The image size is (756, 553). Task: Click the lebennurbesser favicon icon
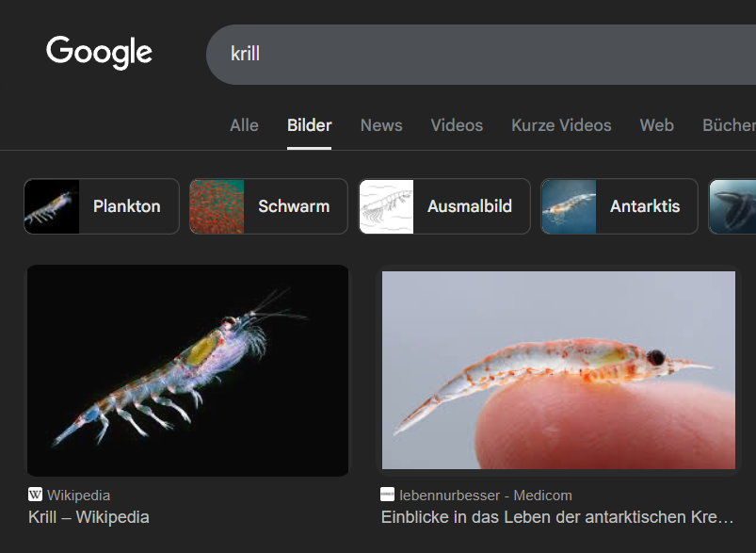[x=387, y=495]
